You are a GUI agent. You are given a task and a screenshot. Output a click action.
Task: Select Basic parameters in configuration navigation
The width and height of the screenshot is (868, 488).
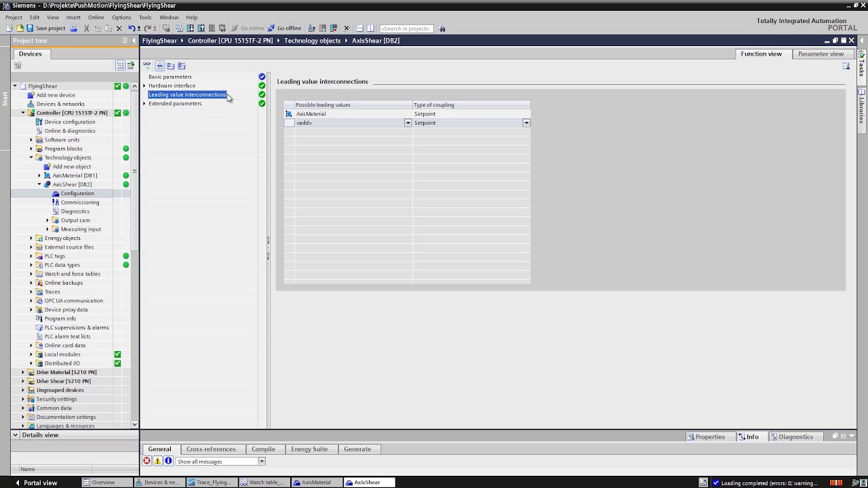coord(170,77)
